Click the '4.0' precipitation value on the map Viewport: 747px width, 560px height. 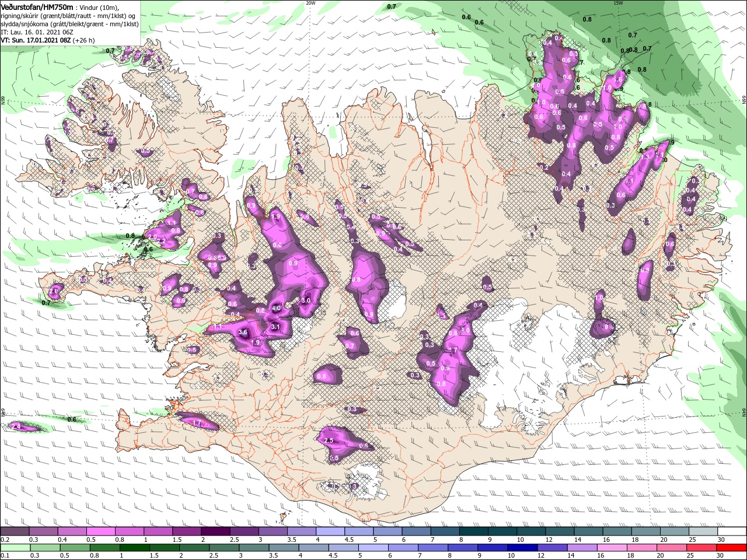click(276, 309)
